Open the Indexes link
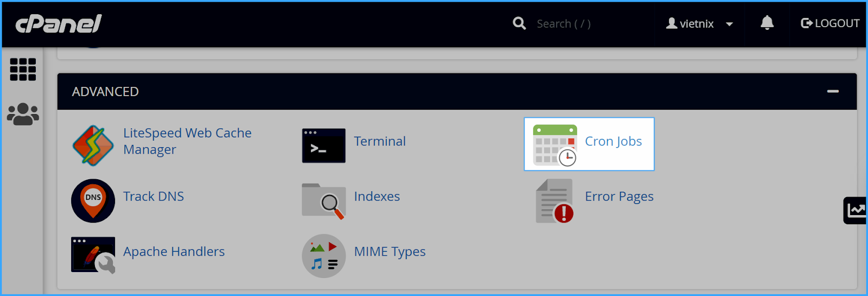Screen dimensions: 868x296 [x=377, y=196]
